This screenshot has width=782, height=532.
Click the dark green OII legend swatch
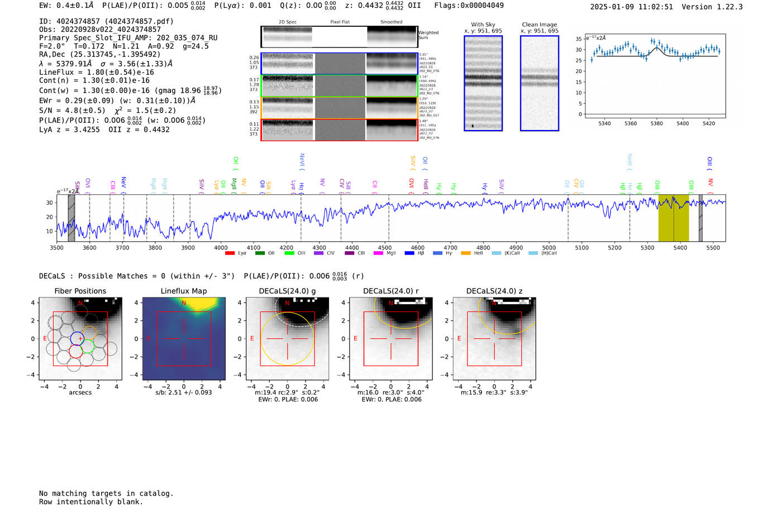pos(260,253)
